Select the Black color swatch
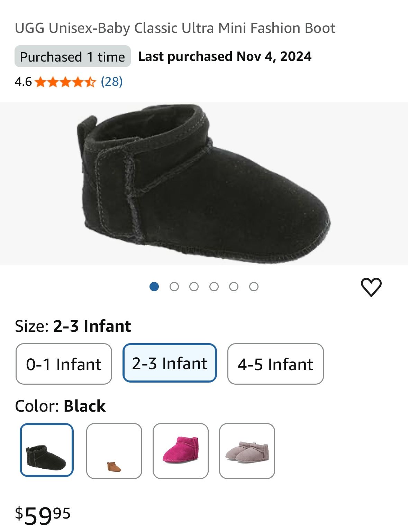 [47, 450]
